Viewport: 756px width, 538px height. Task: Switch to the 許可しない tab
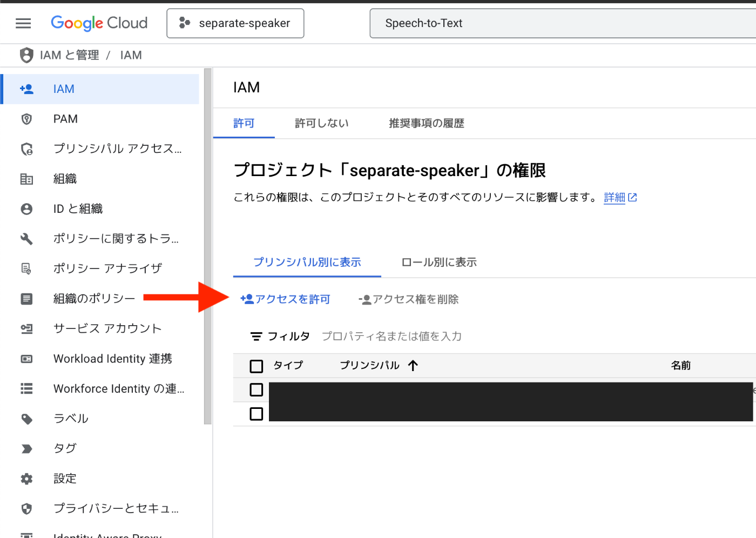[322, 123]
